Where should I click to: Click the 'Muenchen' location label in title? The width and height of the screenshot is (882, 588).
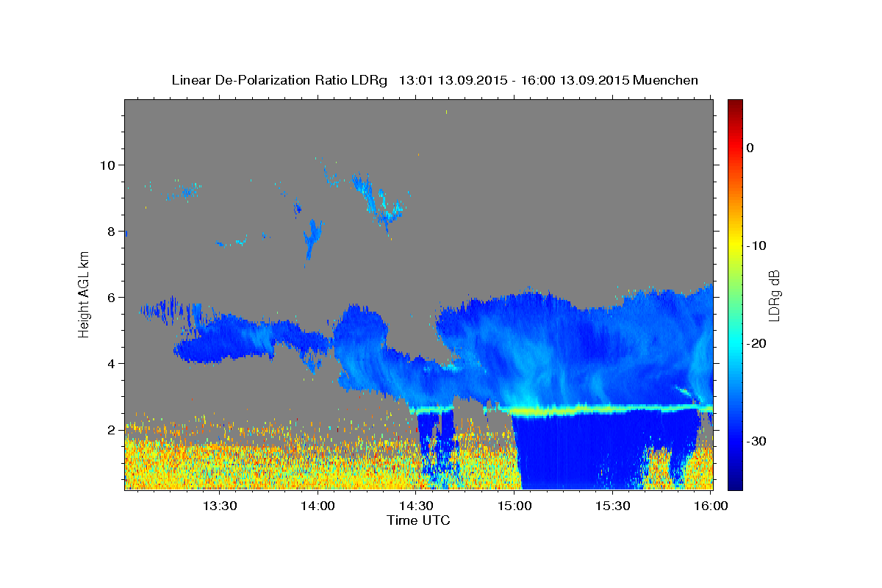(x=666, y=80)
